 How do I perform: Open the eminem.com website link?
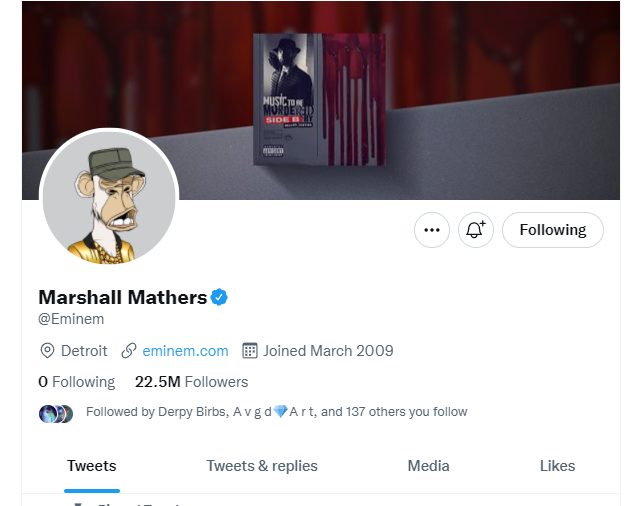tap(185, 351)
